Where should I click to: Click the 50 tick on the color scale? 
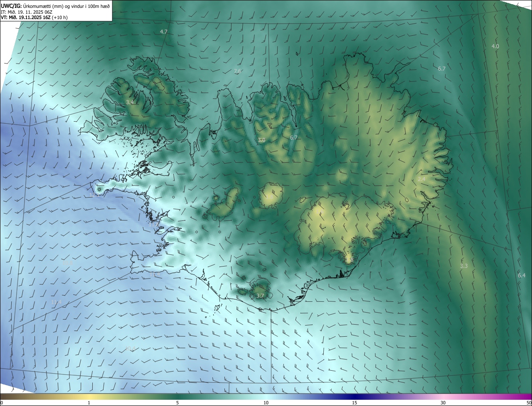(529, 403)
